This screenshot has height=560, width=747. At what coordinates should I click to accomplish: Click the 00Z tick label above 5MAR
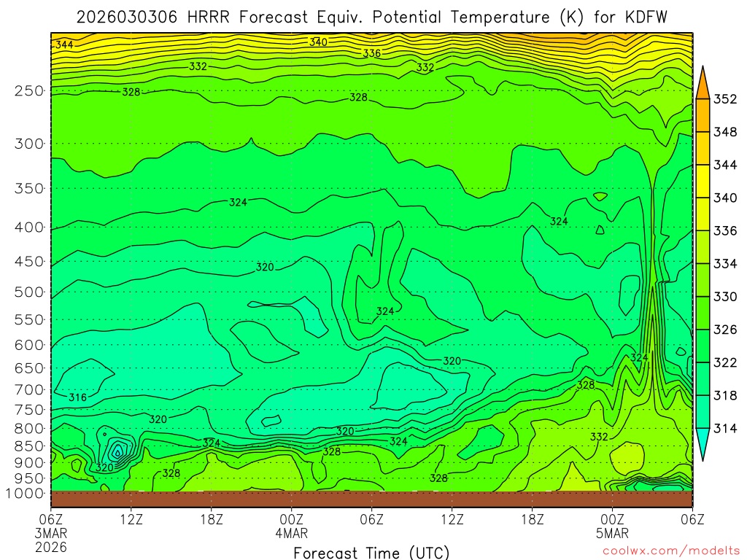coord(612,519)
